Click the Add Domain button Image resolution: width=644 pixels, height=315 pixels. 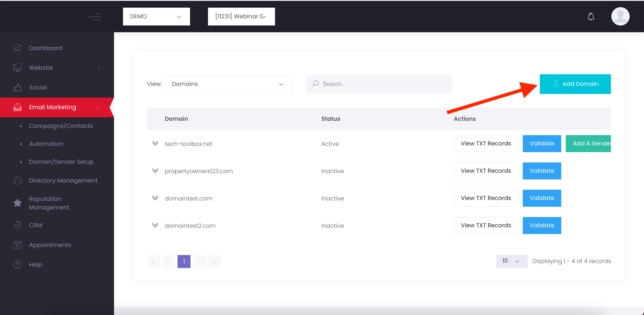click(575, 84)
